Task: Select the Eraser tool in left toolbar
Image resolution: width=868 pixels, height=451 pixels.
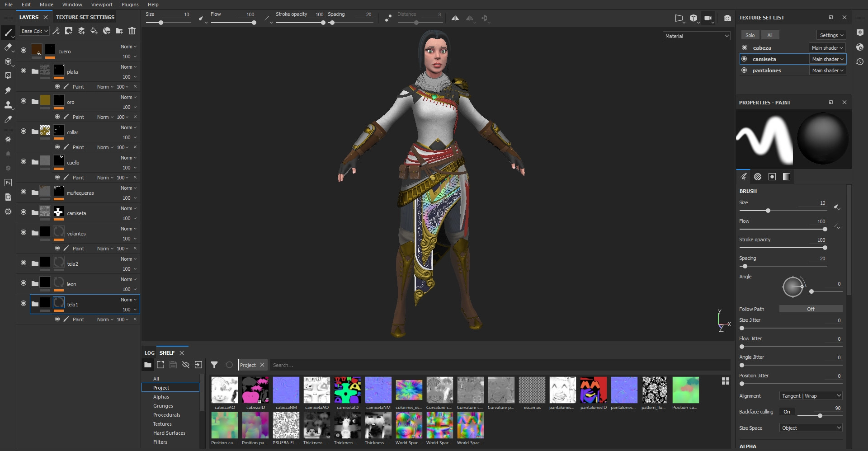Action: pos(8,47)
